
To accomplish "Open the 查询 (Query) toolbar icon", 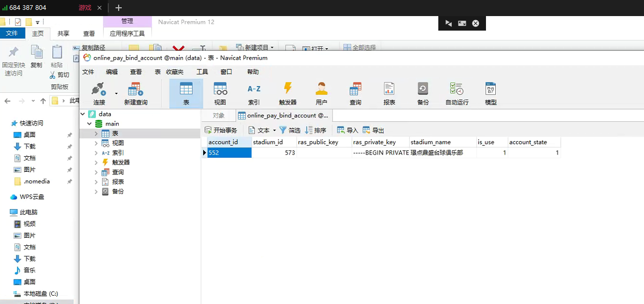I will [x=355, y=93].
